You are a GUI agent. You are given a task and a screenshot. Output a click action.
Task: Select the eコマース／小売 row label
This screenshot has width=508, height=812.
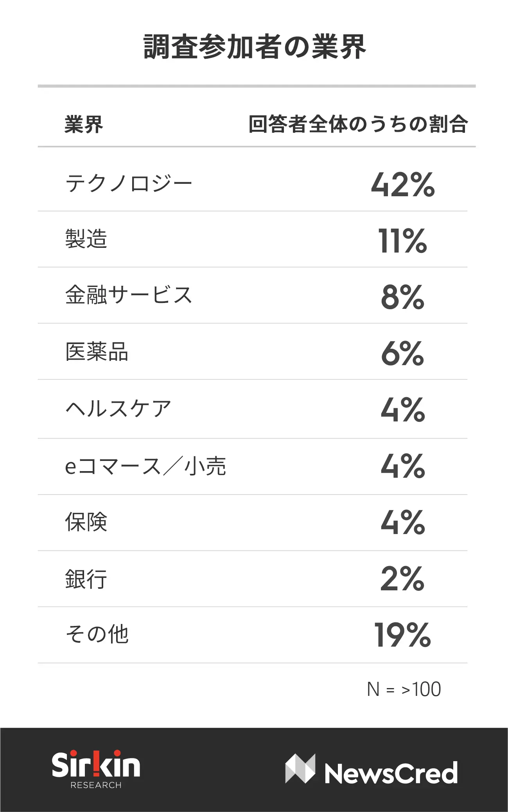145,466
